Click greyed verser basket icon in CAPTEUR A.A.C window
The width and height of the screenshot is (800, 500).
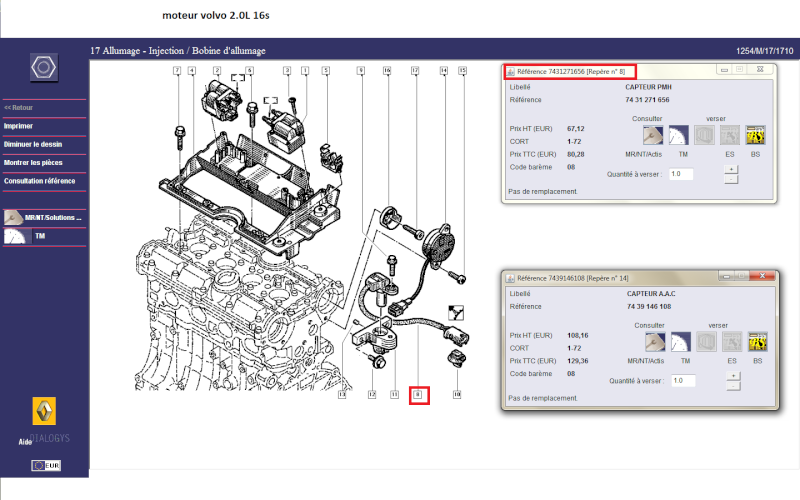pos(707,342)
